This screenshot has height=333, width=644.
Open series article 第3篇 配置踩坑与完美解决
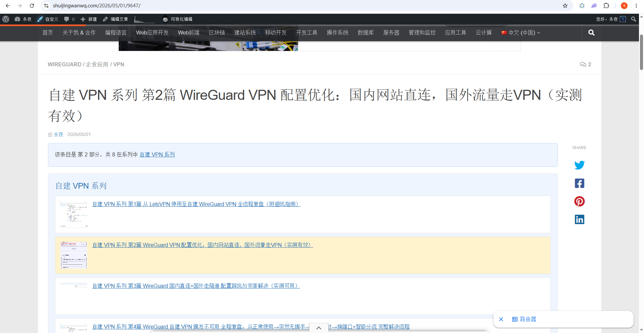196,286
